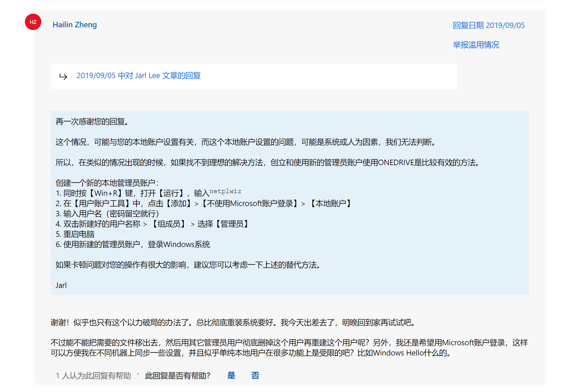Click the 回复日期 2019/09/05 link
The image size is (585, 392).
click(488, 26)
